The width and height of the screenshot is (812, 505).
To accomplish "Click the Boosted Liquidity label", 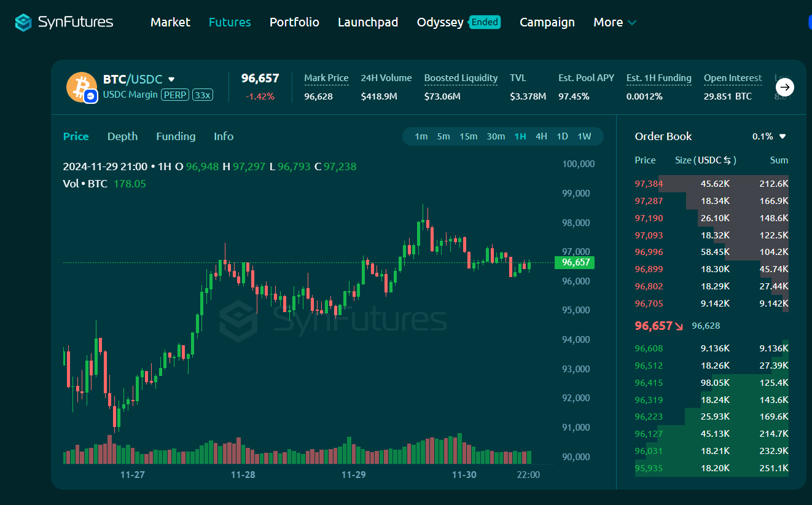I will (461, 78).
